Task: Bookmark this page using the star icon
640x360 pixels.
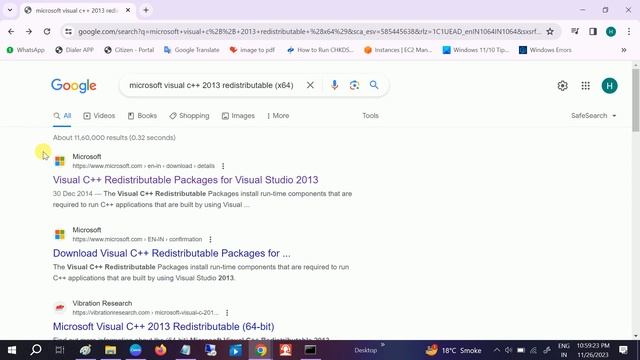Action: tap(550, 31)
